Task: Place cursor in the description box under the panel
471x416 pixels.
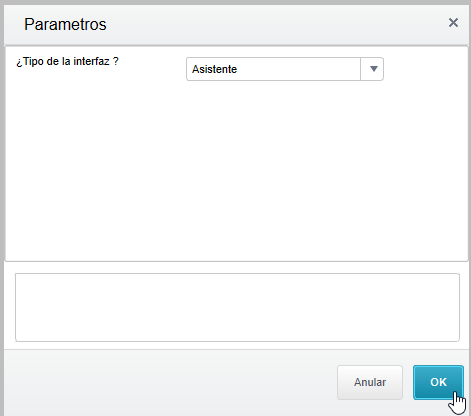Action: click(x=237, y=307)
